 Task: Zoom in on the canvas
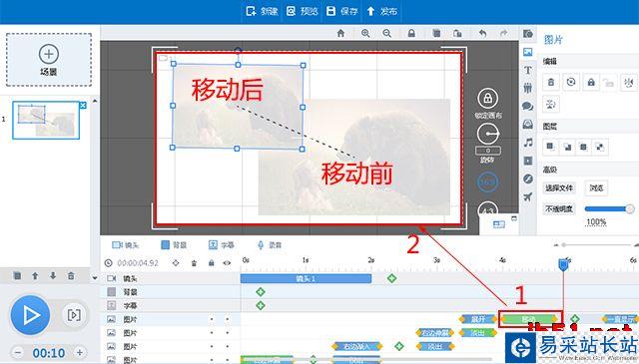(365, 33)
